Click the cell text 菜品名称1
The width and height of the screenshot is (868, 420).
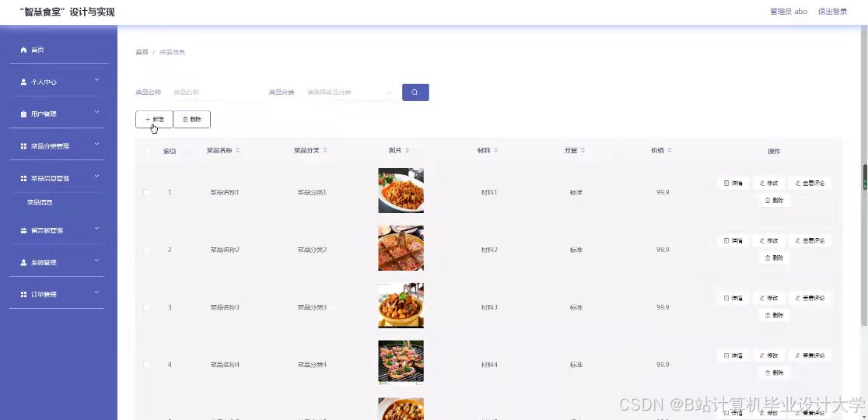(225, 193)
